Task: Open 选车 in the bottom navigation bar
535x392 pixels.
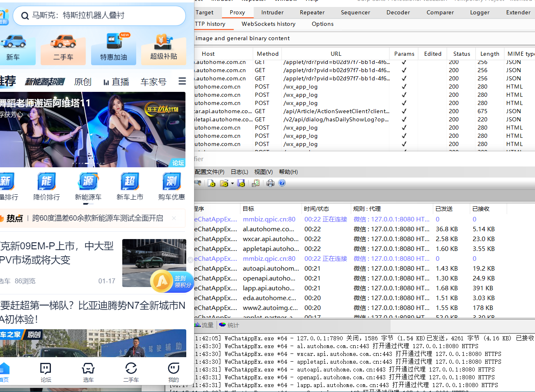Action: pyautogui.click(x=88, y=372)
